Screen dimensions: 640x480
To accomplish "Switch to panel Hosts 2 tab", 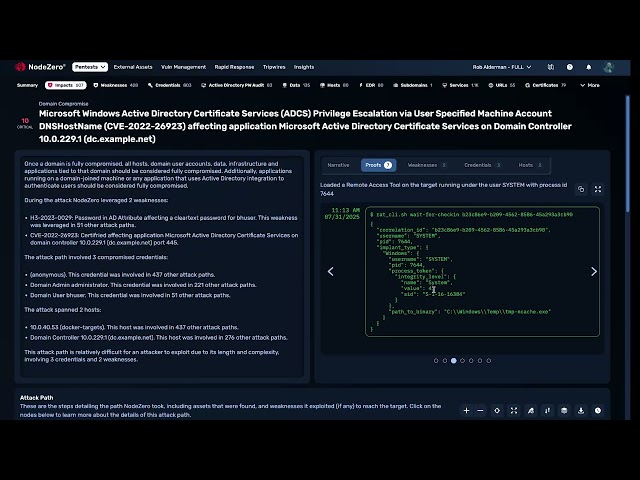I will (530, 165).
